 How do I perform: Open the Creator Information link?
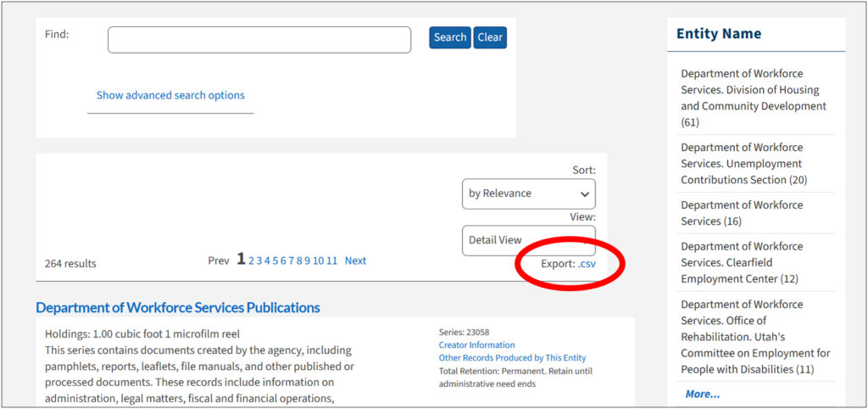[476, 345]
